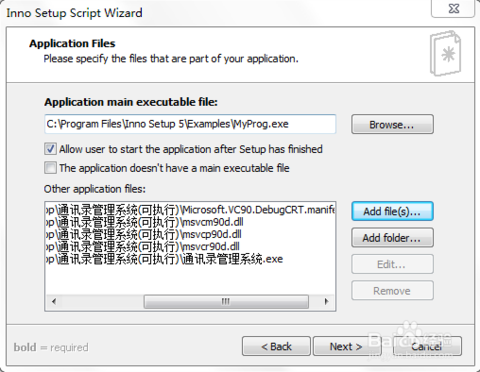Click the disabled Remove button

click(392, 291)
